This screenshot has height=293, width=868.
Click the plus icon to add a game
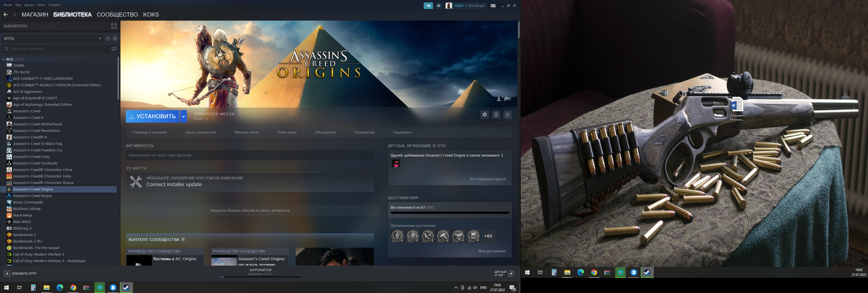coord(7,273)
